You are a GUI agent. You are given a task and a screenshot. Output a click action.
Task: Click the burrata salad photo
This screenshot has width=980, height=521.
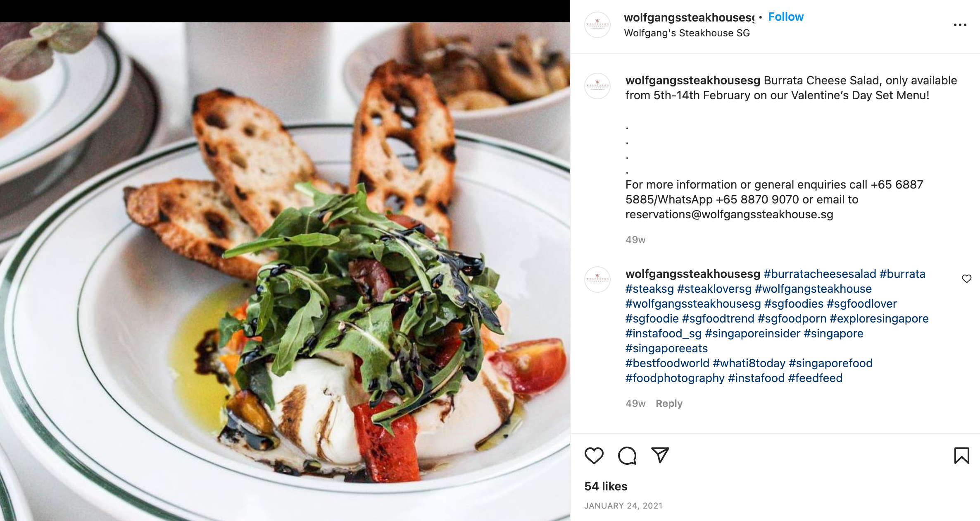[285, 272]
